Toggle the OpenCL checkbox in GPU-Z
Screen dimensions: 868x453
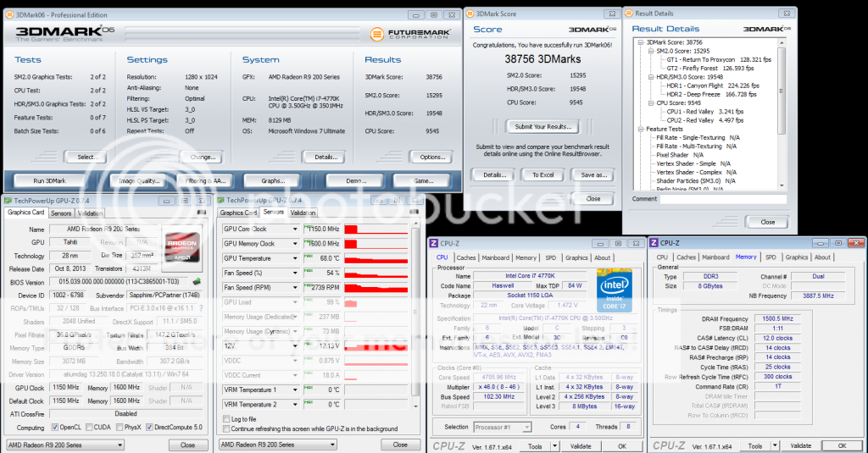(56, 427)
